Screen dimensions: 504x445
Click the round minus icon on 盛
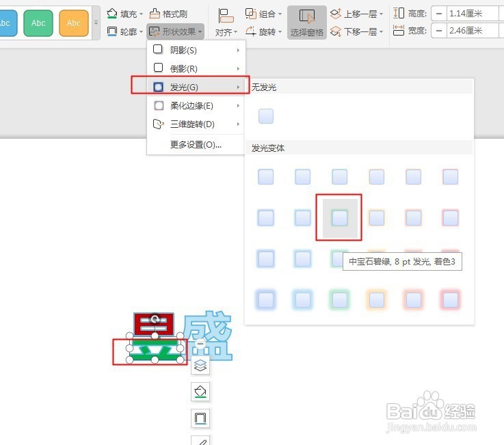(x=200, y=344)
